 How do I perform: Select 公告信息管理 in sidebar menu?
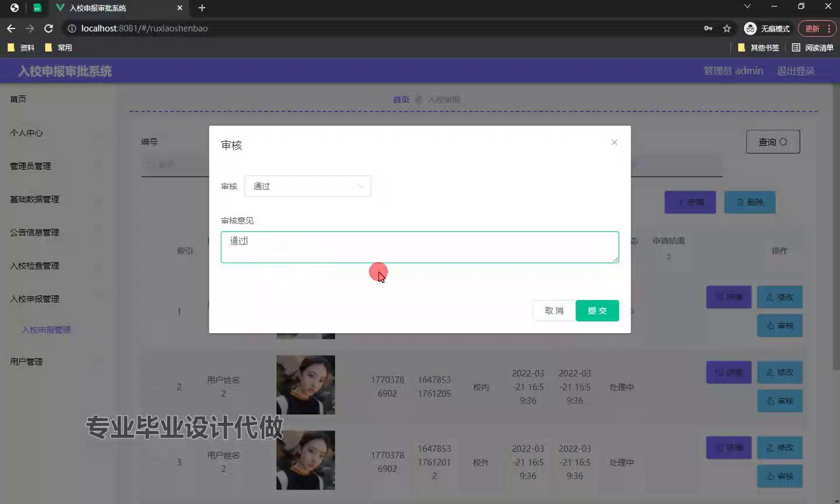(34, 233)
